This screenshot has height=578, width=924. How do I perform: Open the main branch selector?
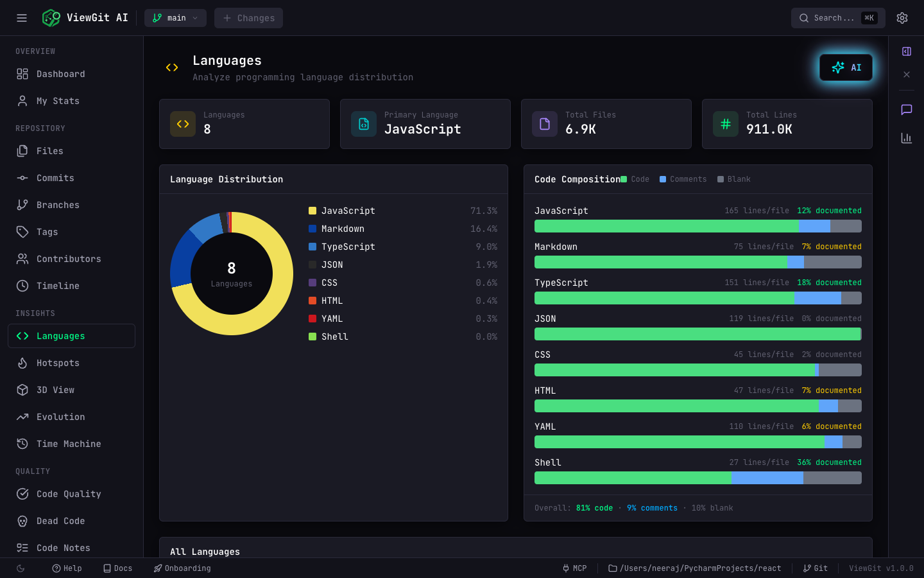coord(175,17)
